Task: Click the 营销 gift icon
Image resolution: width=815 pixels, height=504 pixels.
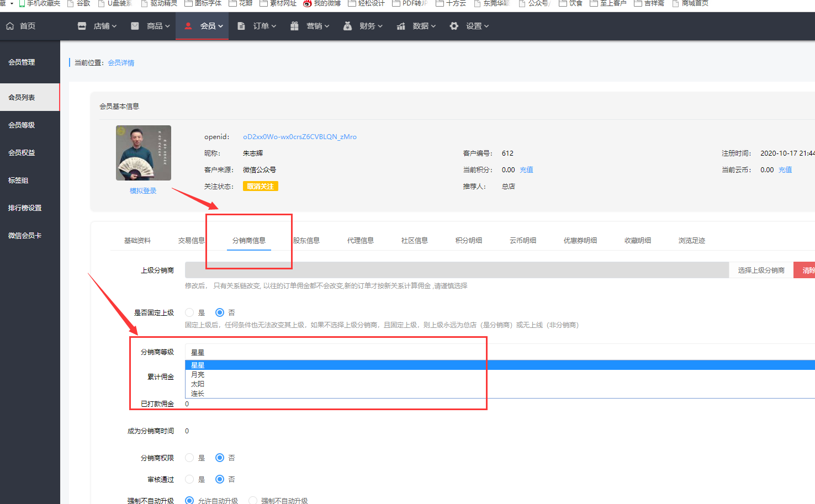Action: click(294, 26)
